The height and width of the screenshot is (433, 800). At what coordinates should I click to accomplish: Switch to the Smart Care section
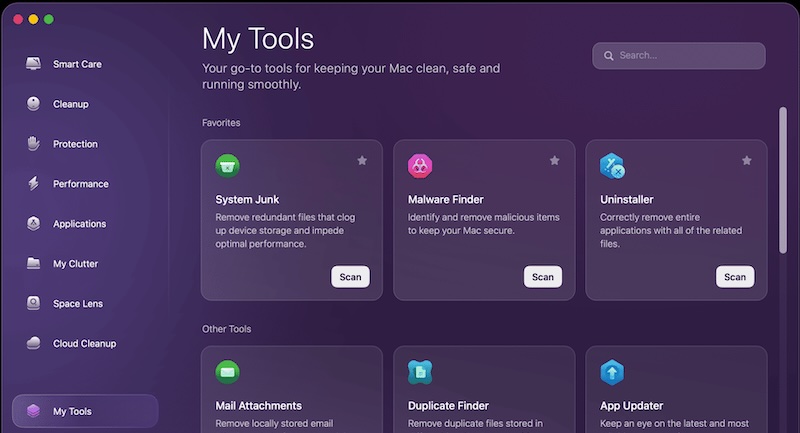coord(77,64)
